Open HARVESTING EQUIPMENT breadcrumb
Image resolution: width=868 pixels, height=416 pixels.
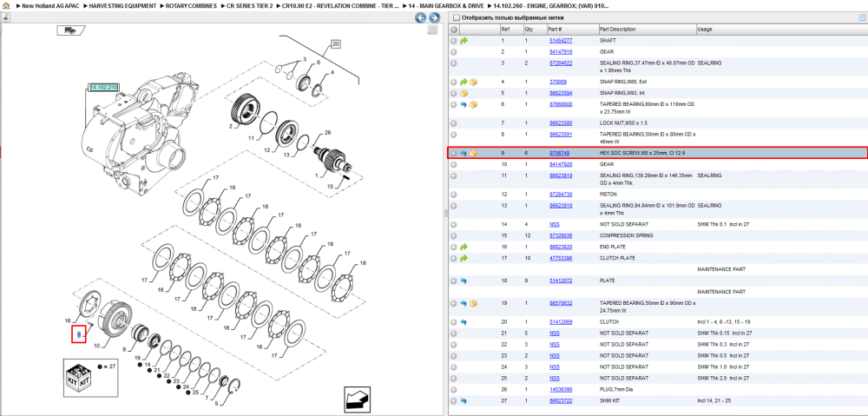point(122,5)
